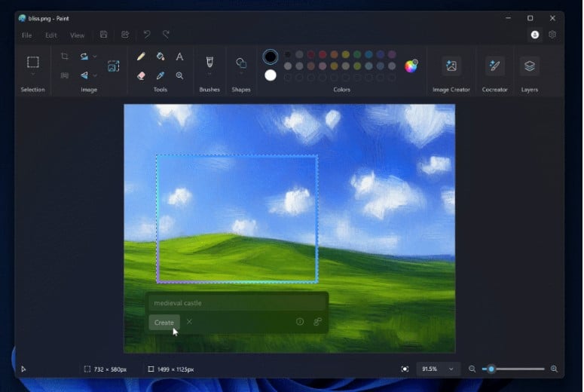Expand the Rotate options arrow

click(x=95, y=57)
